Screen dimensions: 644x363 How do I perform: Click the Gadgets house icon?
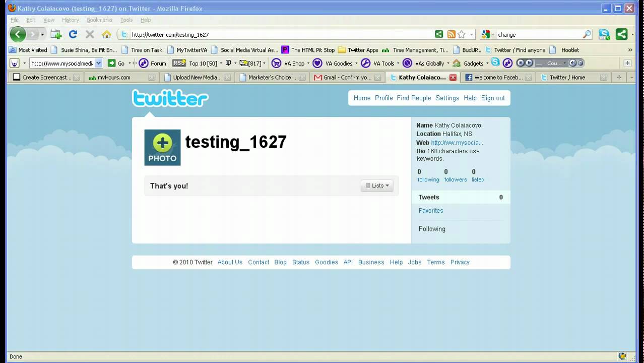[x=457, y=63]
